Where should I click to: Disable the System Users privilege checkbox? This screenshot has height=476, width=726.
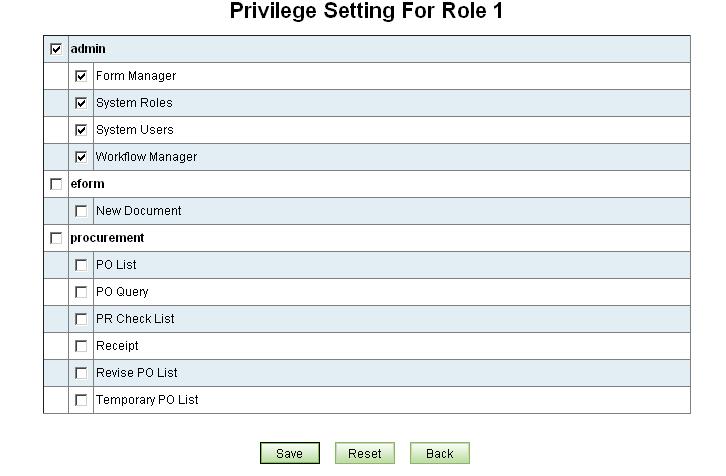point(81,130)
